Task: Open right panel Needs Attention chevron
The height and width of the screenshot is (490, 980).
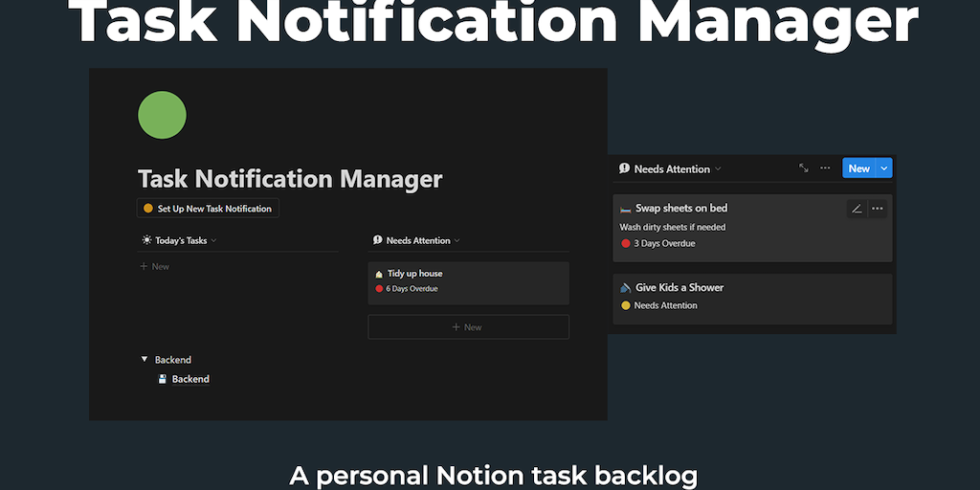Action: point(718,168)
